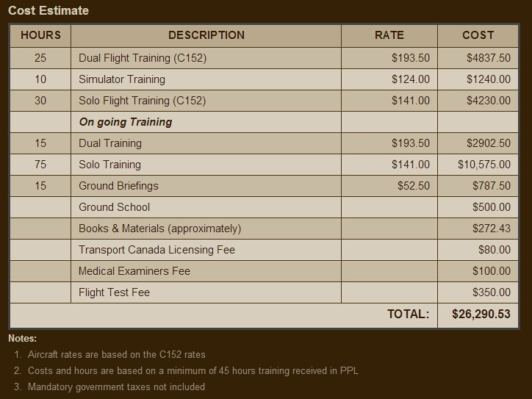Click Books & Materials (approximately) text
The width and height of the screenshot is (532, 399).
point(159,229)
